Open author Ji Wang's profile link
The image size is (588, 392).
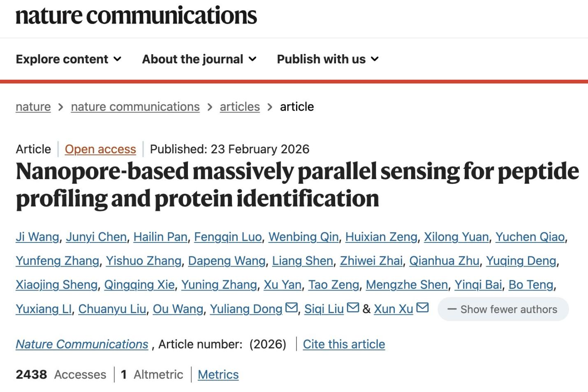[37, 237]
